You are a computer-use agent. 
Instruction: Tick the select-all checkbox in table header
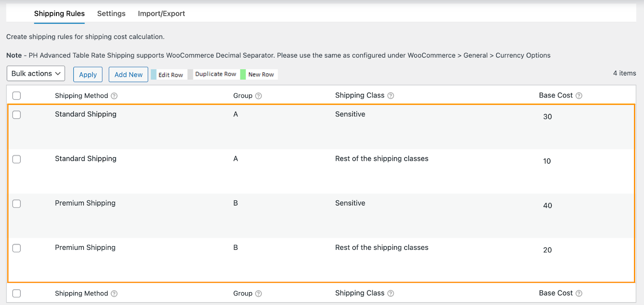coord(17,95)
